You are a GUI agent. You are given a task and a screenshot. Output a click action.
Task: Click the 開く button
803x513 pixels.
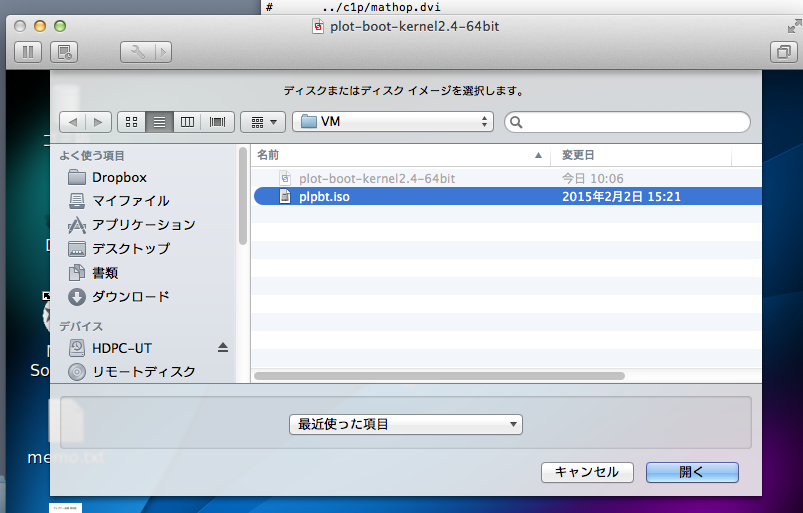coord(692,472)
